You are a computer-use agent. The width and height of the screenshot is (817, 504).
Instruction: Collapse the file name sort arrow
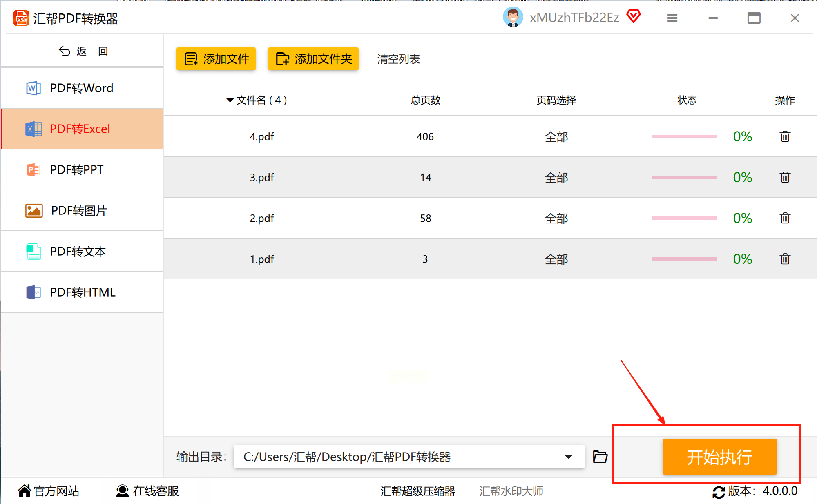[230, 100]
